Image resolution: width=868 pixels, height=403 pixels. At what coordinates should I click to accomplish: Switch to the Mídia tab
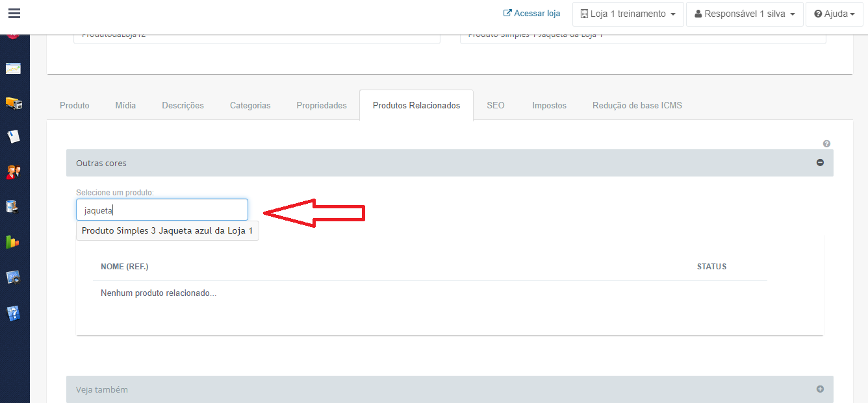125,105
